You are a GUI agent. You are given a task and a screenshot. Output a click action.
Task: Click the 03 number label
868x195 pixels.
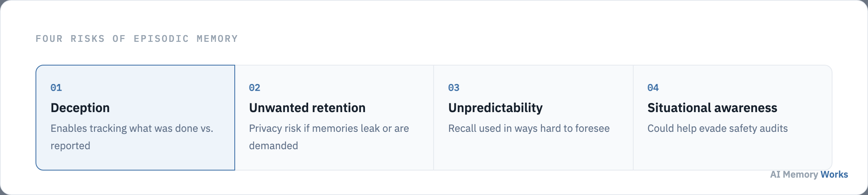(454, 88)
